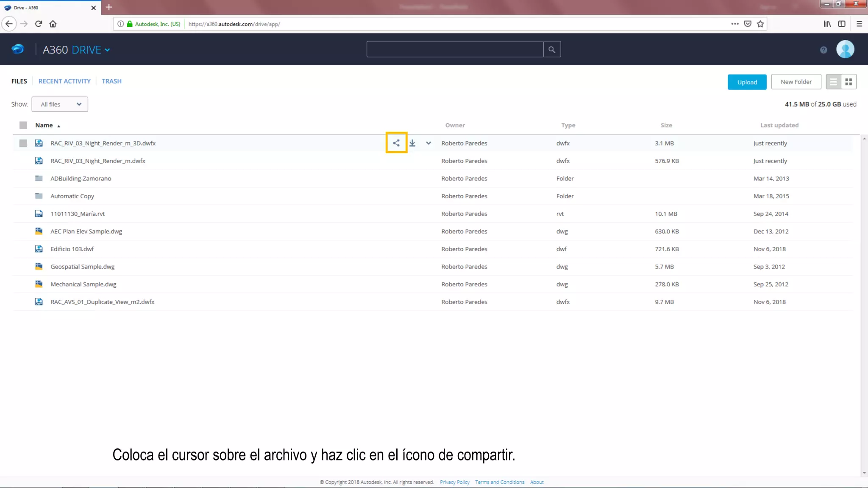This screenshot has height=488, width=868.
Task: Click dwg icon of AEC Plan Elev Sample.dwg
Action: point(39,231)
